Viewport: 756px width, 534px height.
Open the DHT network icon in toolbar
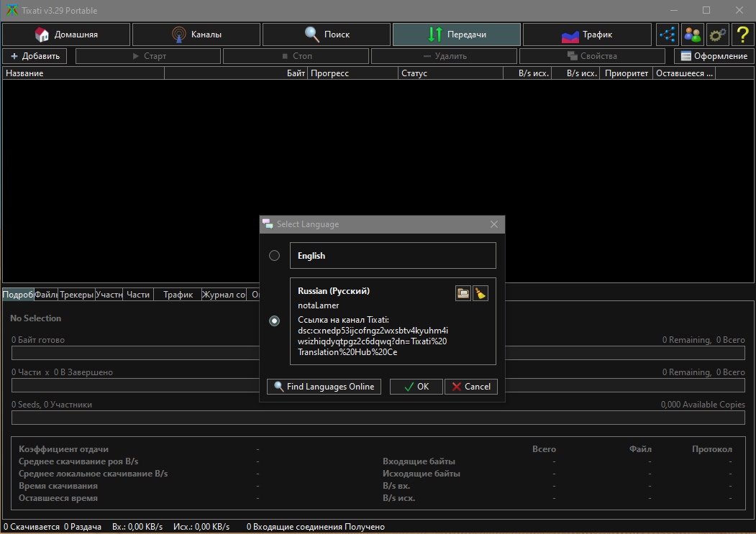[668, 34]
